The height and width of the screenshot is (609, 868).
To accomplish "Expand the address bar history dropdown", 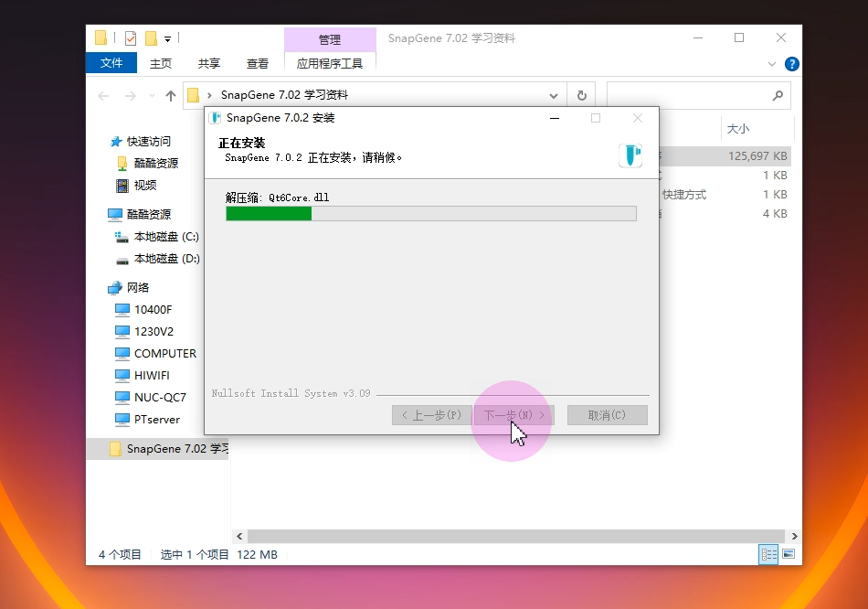I will pyautogui.click(x=554, y=95).
